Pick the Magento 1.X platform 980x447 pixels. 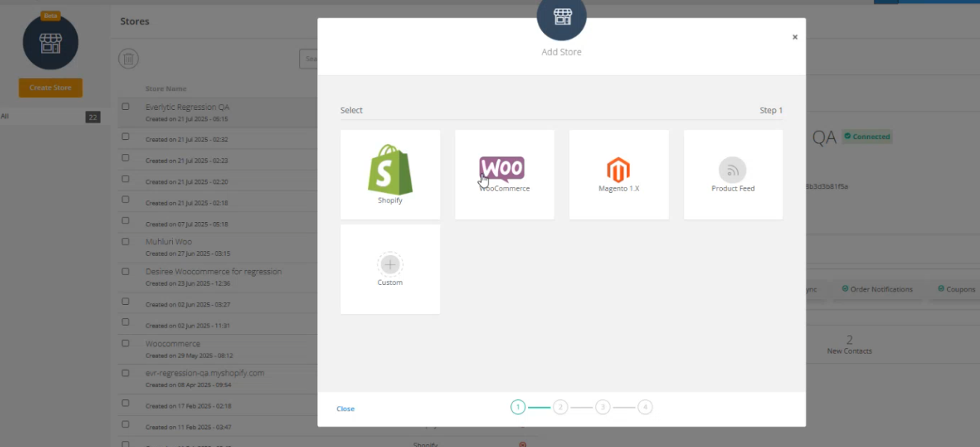point(619,174)
